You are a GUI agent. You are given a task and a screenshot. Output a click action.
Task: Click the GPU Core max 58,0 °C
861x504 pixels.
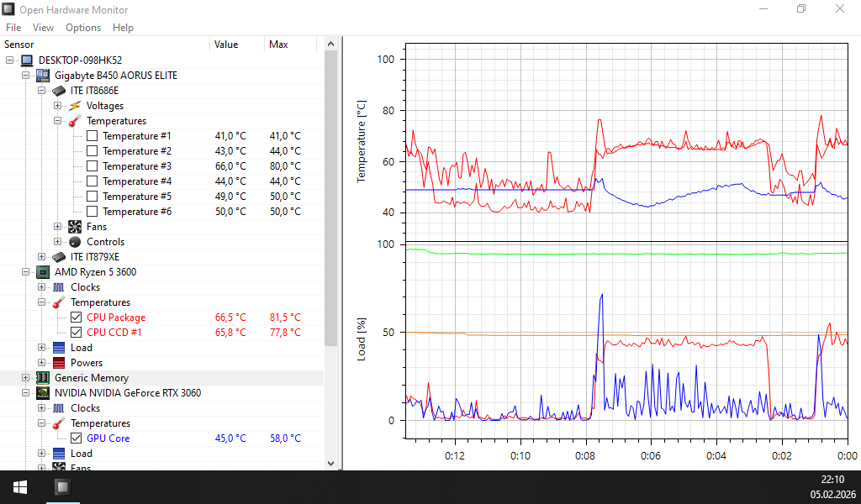click(285, 438)
